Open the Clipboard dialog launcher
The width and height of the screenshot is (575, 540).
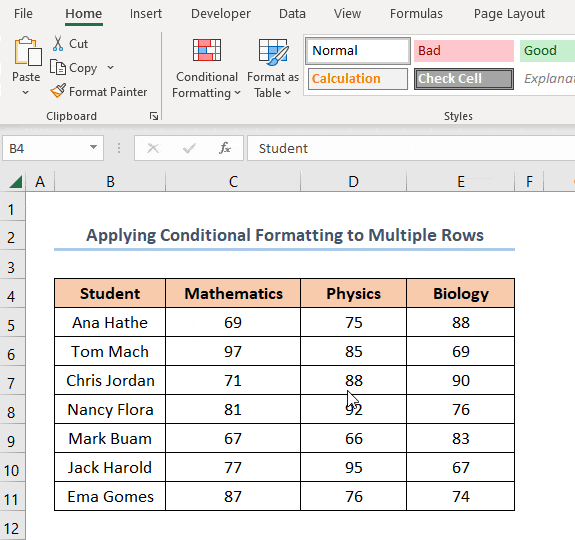[154, 116]
